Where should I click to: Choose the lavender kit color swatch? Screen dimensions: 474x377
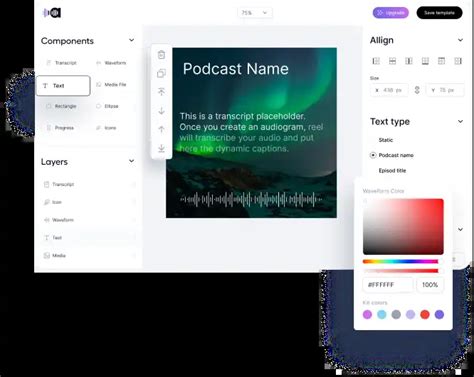pyautogui.click(x=411, y=314)
